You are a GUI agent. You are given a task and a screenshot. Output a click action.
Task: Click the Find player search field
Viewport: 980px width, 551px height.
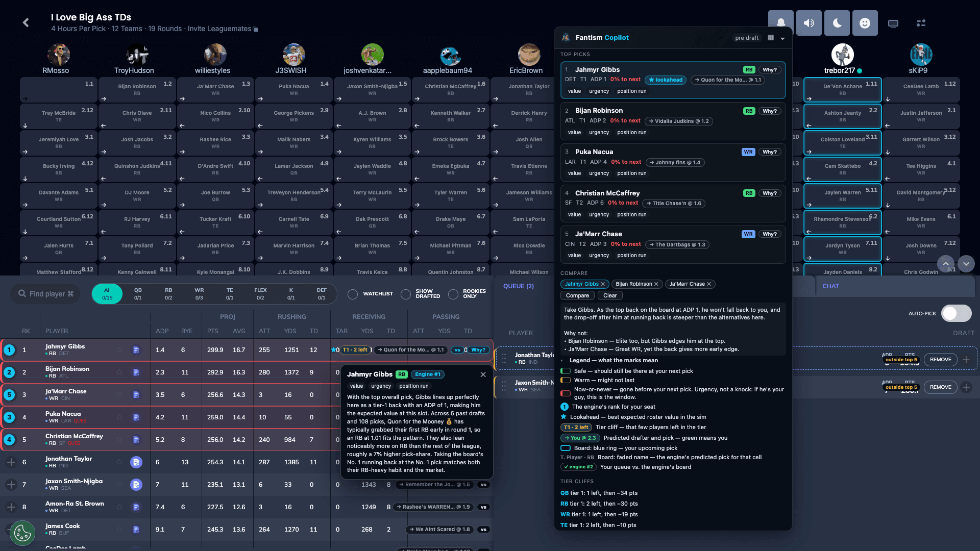click(46, 294)
